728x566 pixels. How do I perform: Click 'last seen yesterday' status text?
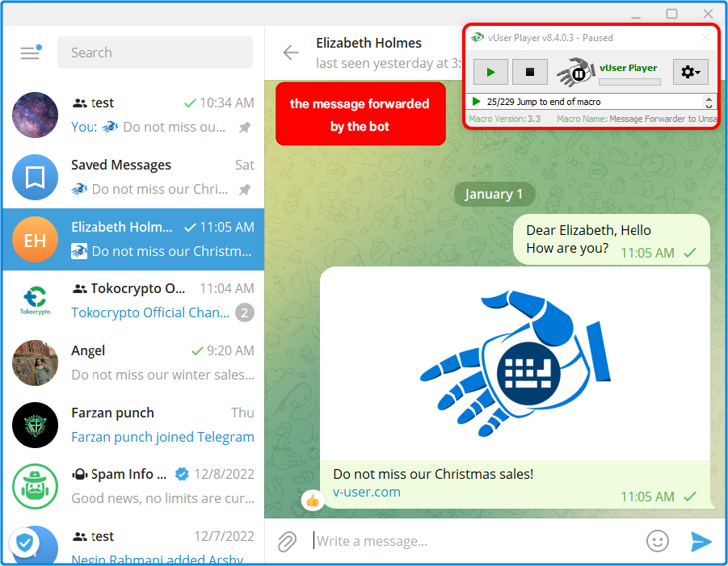[388, 63]
